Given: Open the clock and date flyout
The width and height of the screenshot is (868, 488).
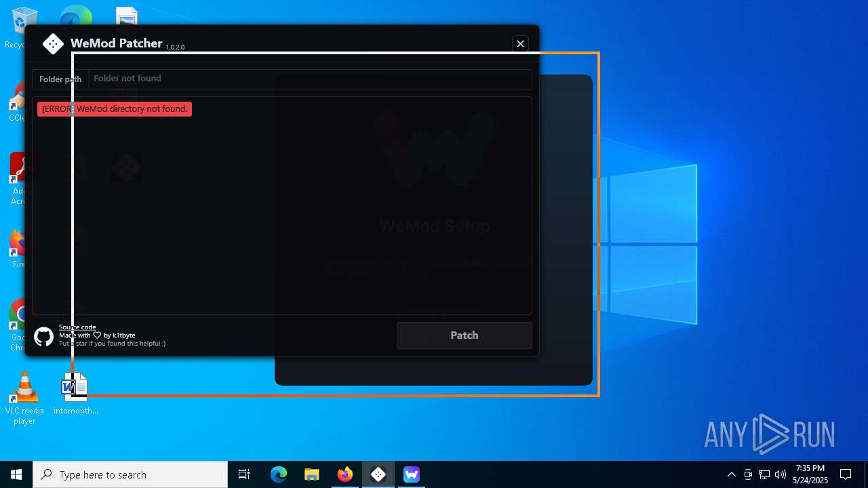Looking at the screenshot, I should 810,474.
